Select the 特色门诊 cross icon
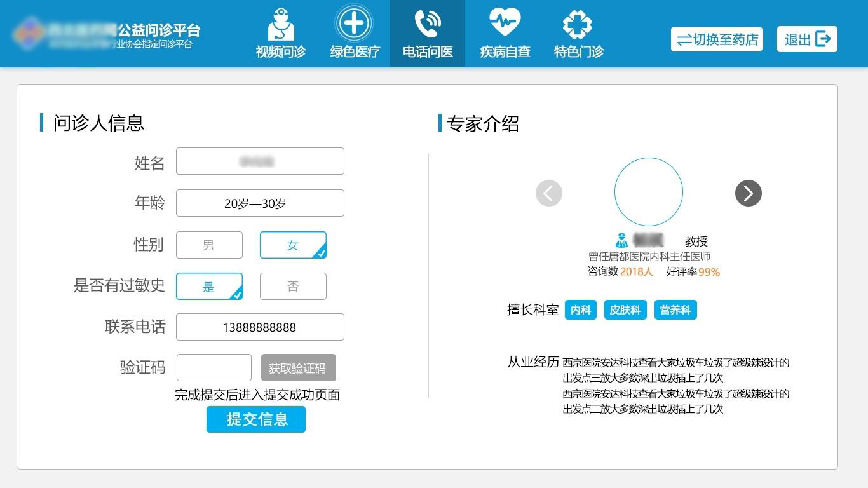The width and height of the screenshot is (868, 488). pyautogui.click(x=577, y=24)
